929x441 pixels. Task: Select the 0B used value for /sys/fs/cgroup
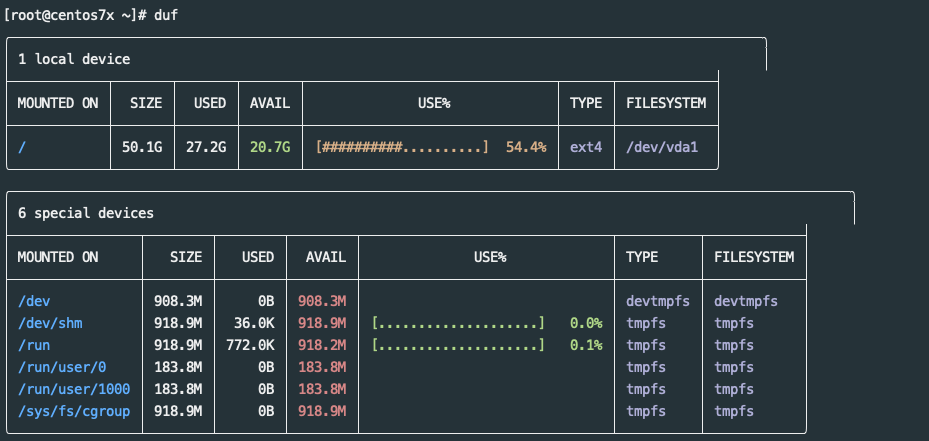266,411
